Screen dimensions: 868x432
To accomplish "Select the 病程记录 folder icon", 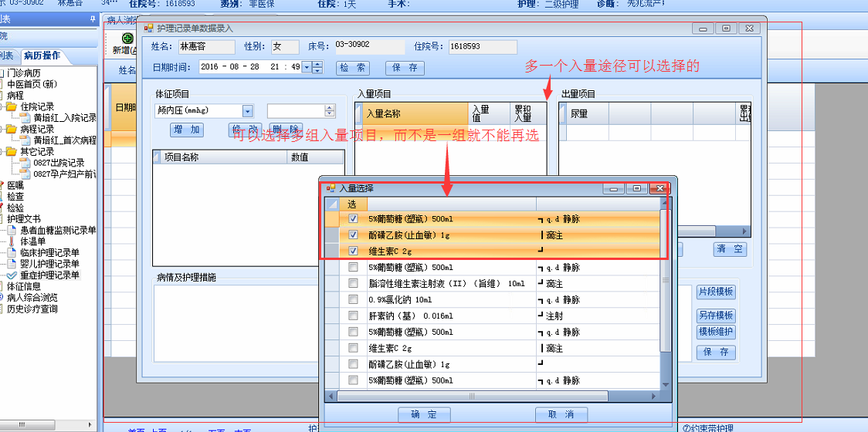I will tap(12, 129).
